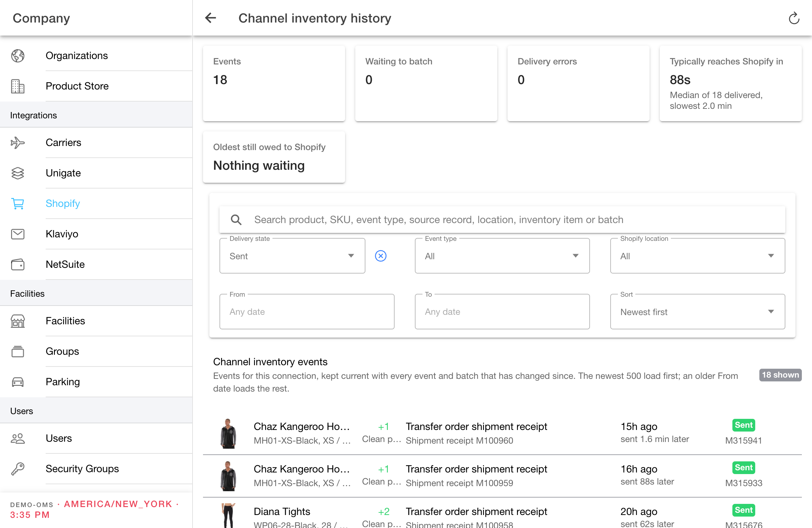Click the From date field
The width and height of the screenshot is (812, 528).
pos(307,312)
